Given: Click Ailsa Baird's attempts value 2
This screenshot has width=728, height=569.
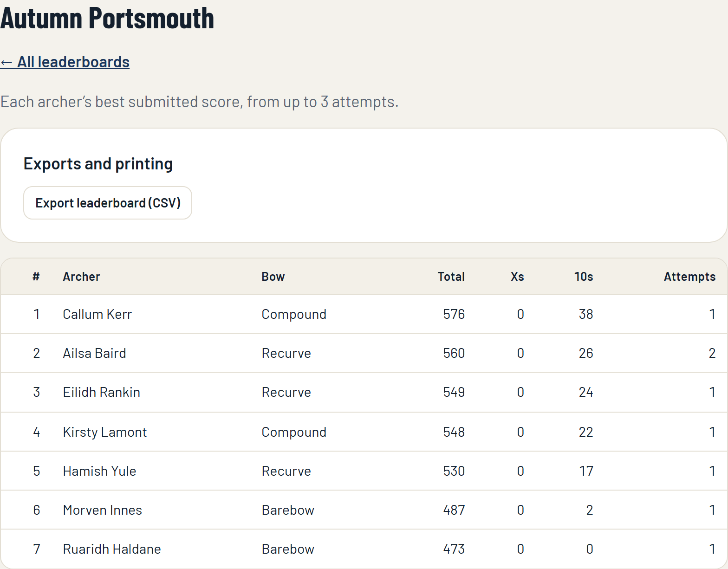Looking at the screenshot, I should tap(712, 353).
